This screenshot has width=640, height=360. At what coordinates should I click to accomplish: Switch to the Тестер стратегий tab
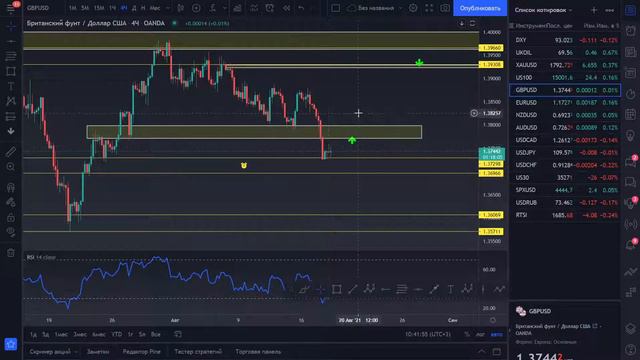point(198,351)
